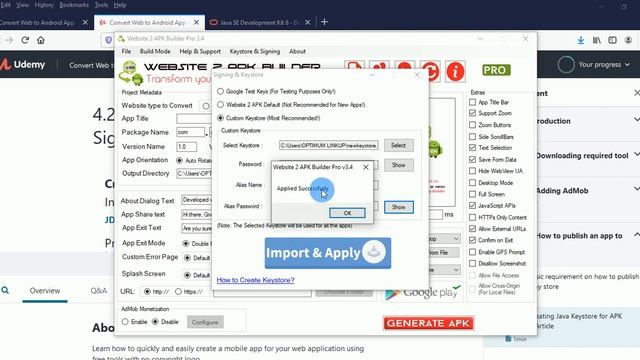Open the Firefox Bookmarks menu
Screen dimensions: 640x360
point(74,5)
